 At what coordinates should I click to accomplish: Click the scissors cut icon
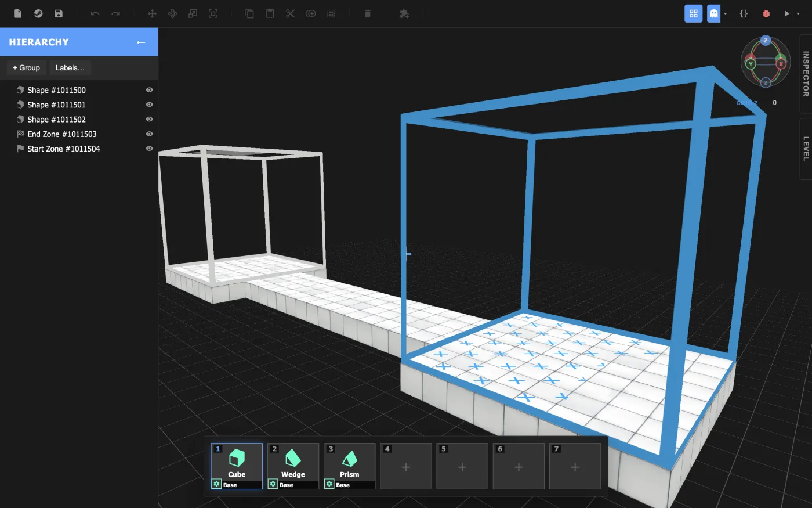pyautogui.click(x=290, y=13)
